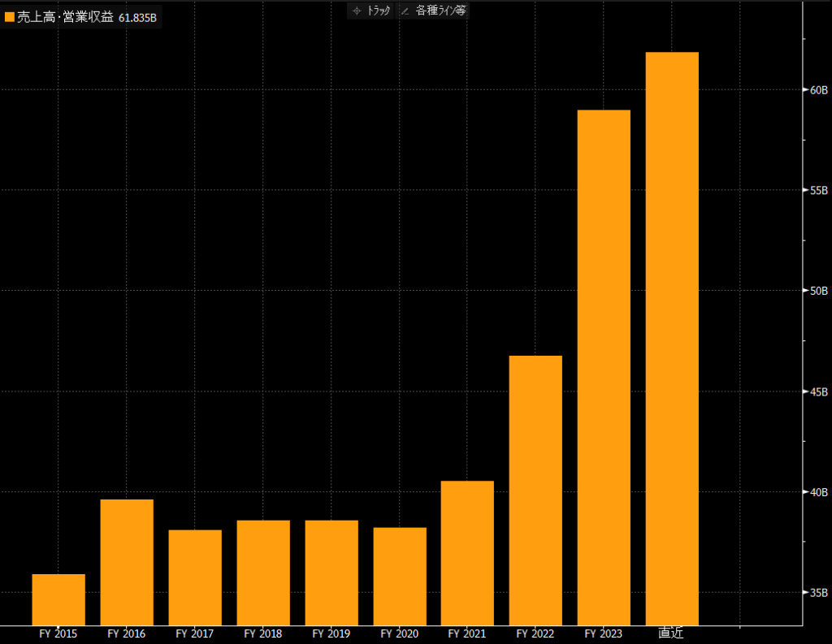This screenshot has height=644, width=832.
Task: Pick the FY 2017 bar
Action: click(195, 577)
